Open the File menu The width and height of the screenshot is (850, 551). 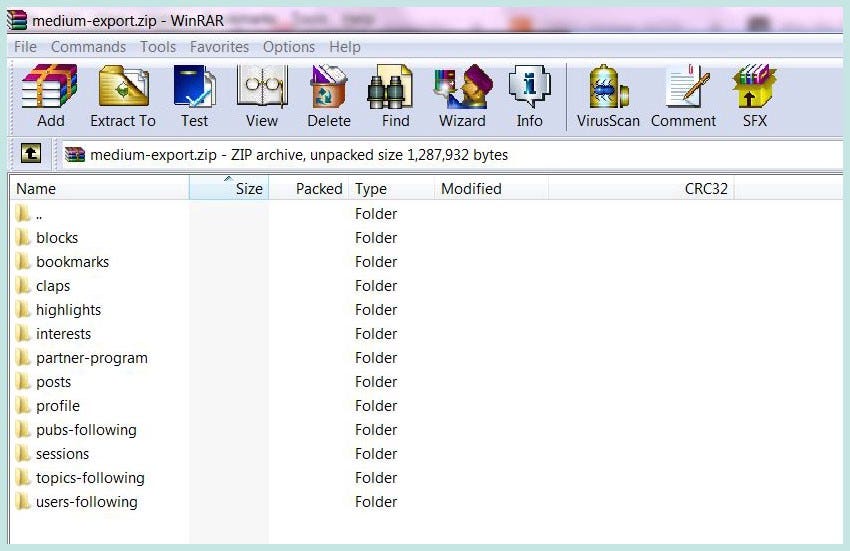pos(25,47)
